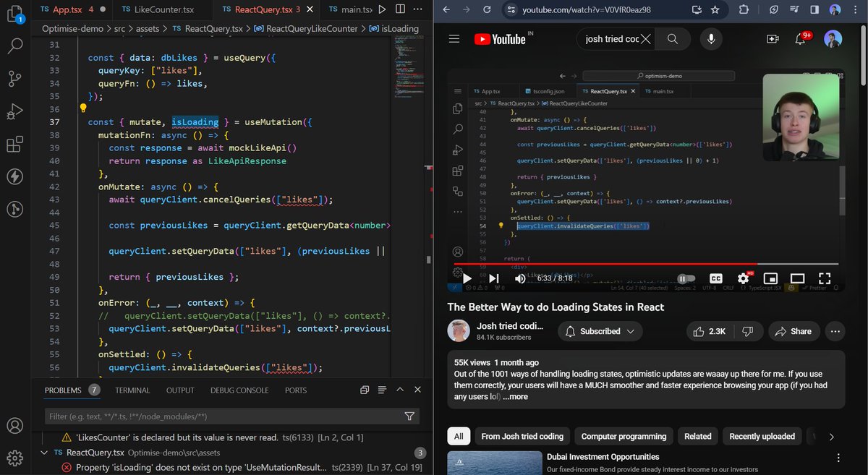Viewport: 868px width, 475px height.
Task: Expand the description with ...more
Action: (516, 396)
